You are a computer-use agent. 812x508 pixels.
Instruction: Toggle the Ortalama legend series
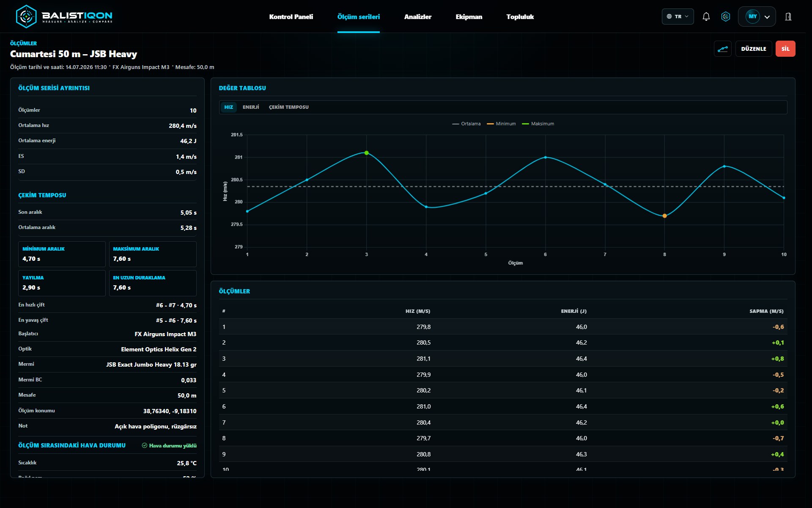tap(466, 124)
